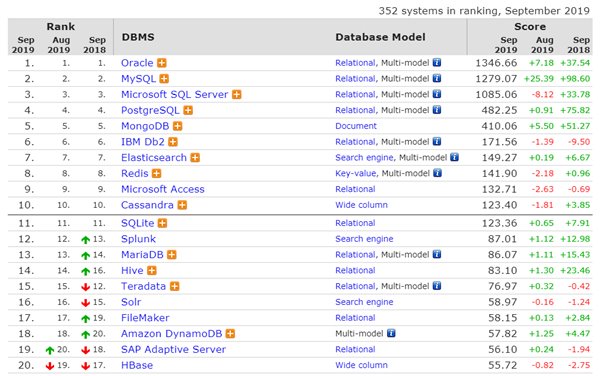This screenshot has height=376, width=600.
Task: Click the orange plus icon beside MySQL
Action: click(x=164, y=79)
